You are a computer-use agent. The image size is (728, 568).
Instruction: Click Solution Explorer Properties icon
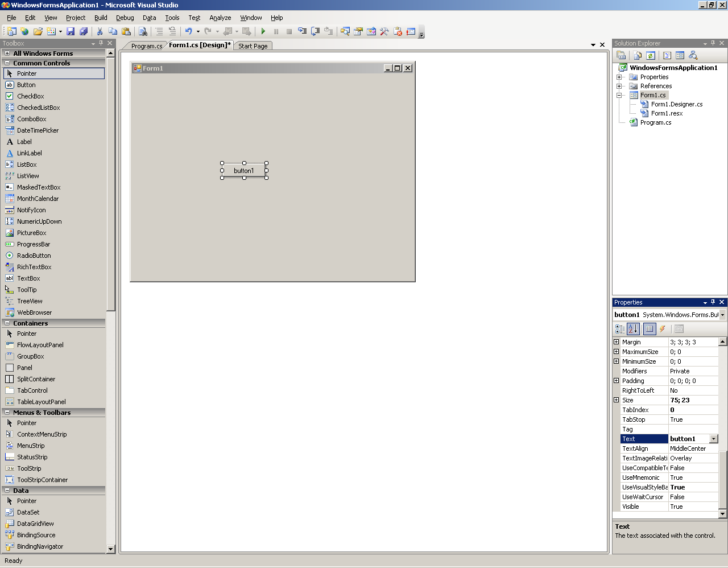pos(621,55)
